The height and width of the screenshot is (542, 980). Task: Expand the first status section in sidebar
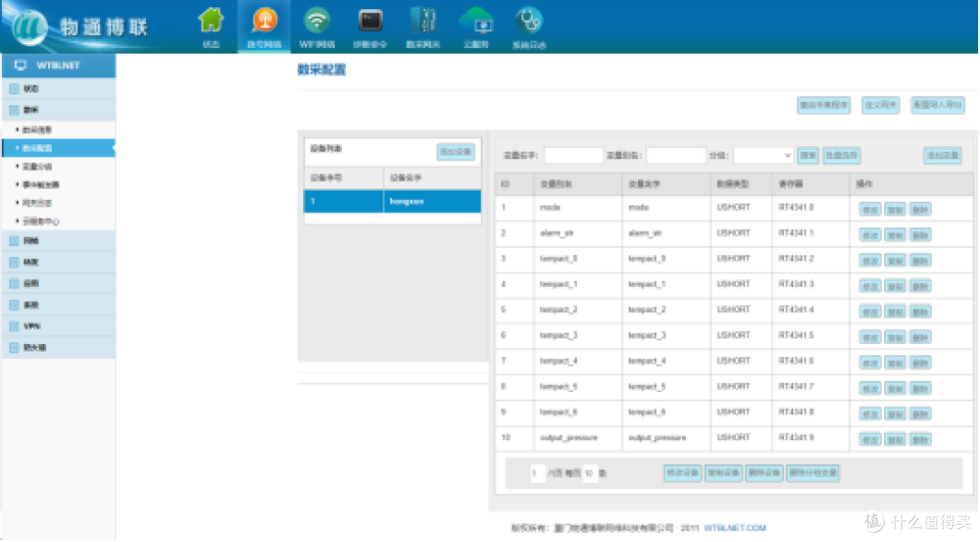(x=58, y=89)
